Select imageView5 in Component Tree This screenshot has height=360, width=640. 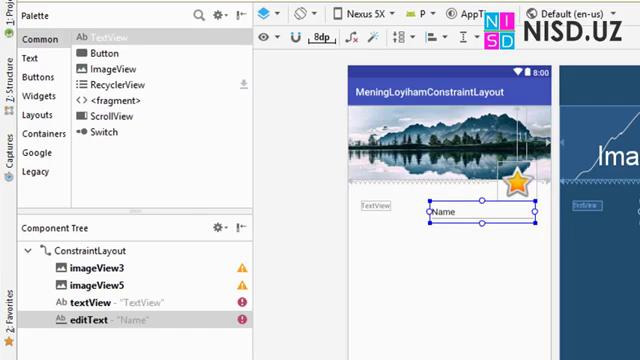(x=135, y=285)
